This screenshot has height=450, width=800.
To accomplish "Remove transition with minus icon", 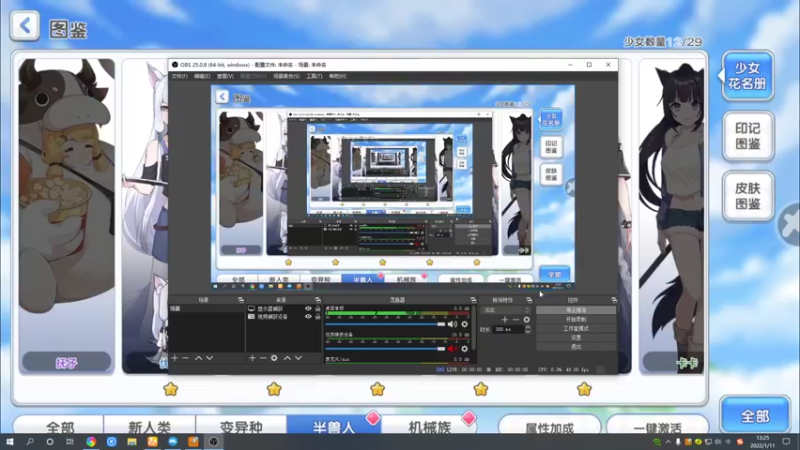I will pos(516,319).
